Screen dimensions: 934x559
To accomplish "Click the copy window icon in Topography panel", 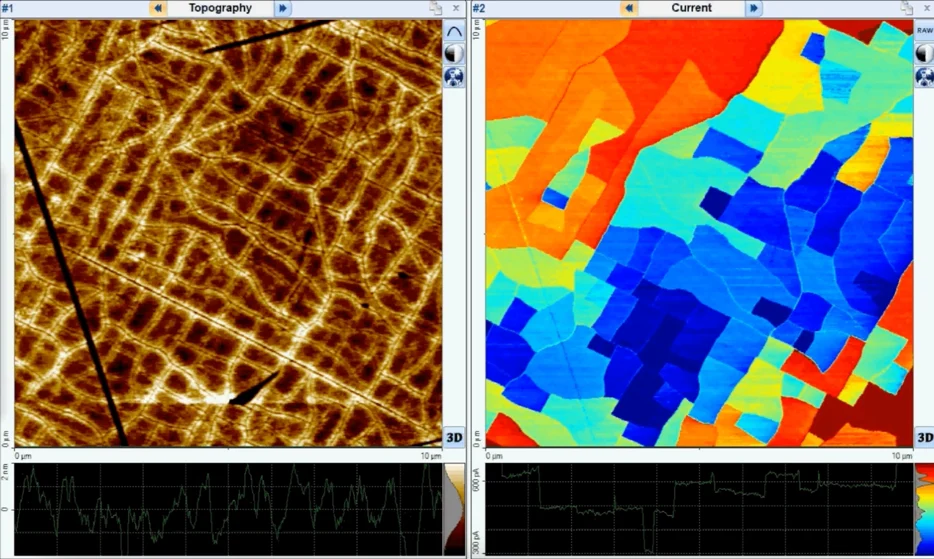I will tap(436, 8).
